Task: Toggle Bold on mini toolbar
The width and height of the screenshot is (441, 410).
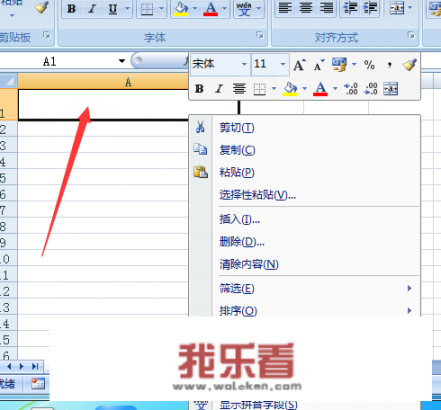Action: [199, 89]
